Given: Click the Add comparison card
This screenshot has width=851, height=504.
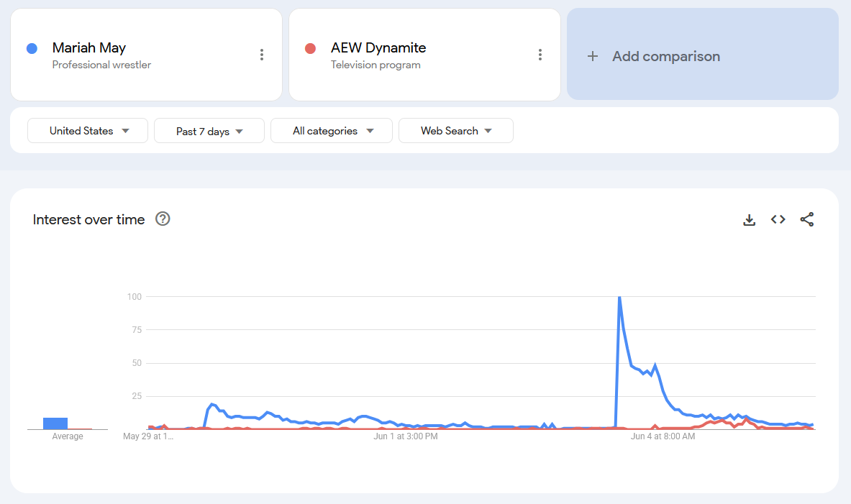Looking at the screenshot, I should tap(703, 54).
